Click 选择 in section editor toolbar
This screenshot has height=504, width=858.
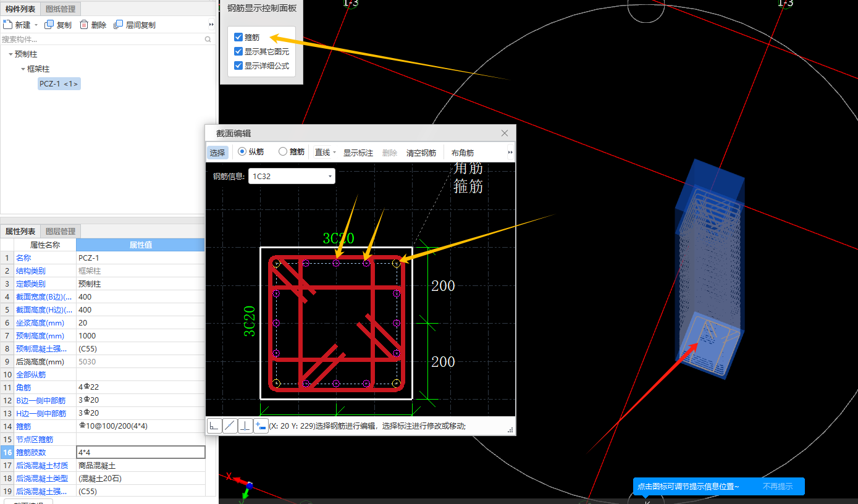tap(217, 153)
